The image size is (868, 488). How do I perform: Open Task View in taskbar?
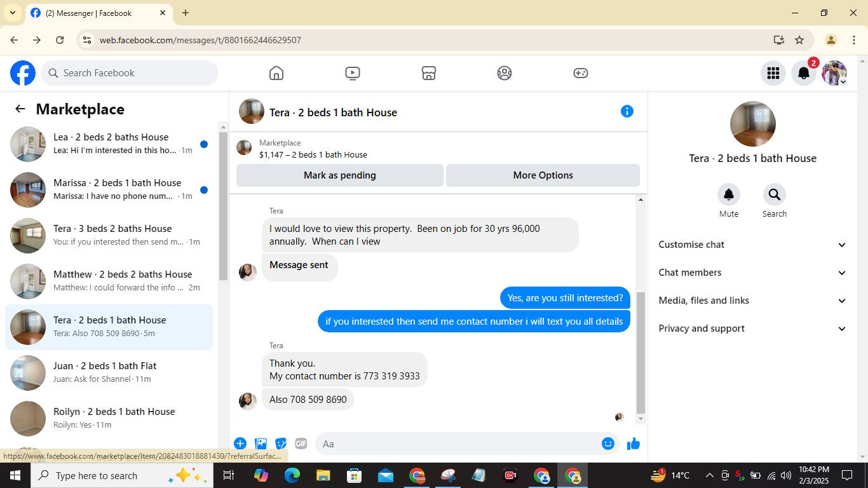pyautogui.click(x=229, y=475)
